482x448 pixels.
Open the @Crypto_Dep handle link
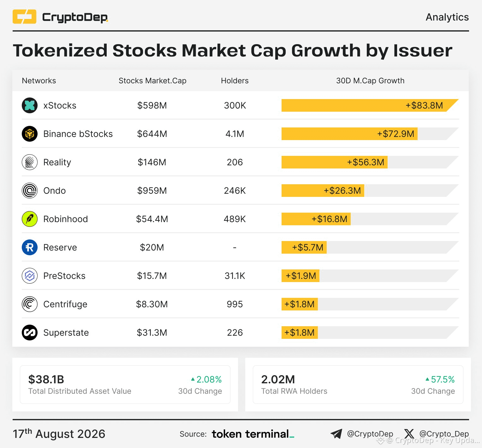(x=444, y=434)
